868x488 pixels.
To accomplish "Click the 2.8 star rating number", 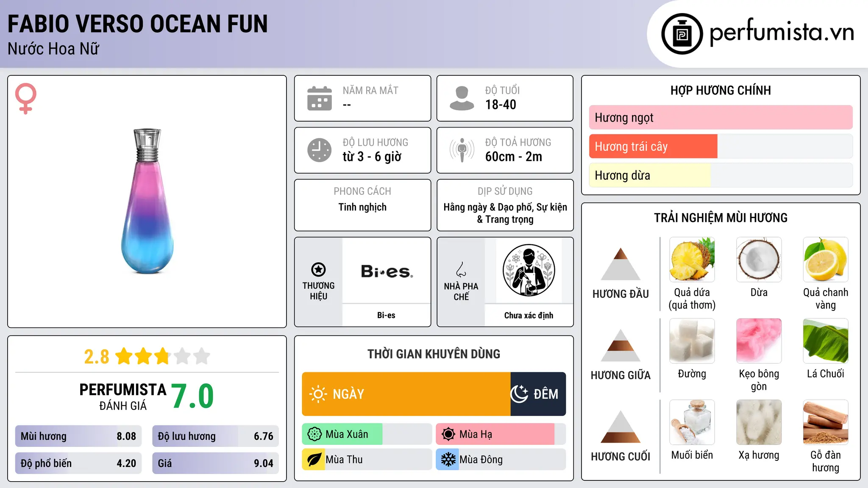I will (97, 357).
